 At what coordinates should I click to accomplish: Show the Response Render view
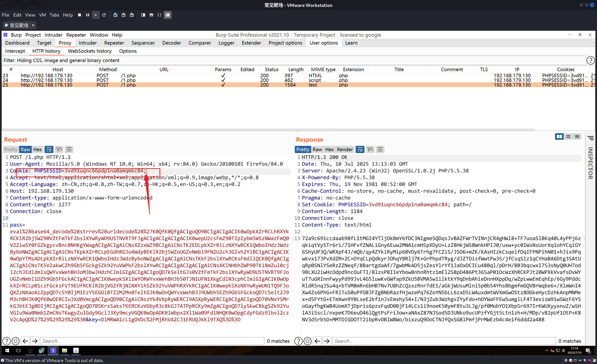[344, 149]
